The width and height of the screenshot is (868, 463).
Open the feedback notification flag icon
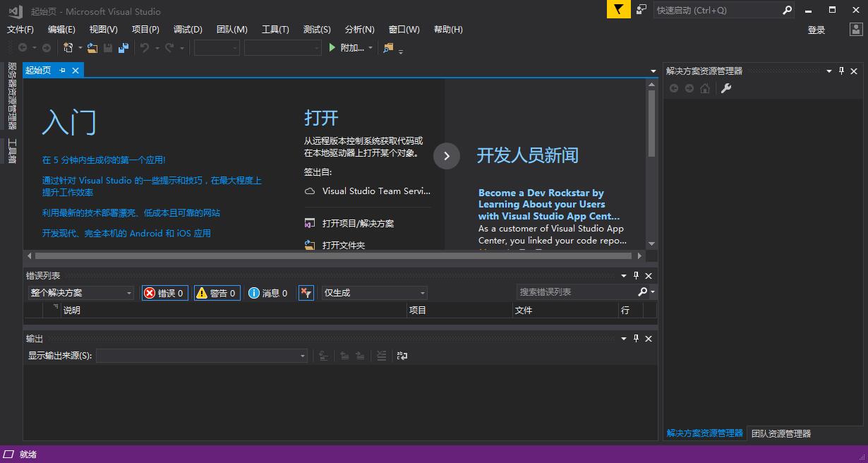tap(619, 10)
